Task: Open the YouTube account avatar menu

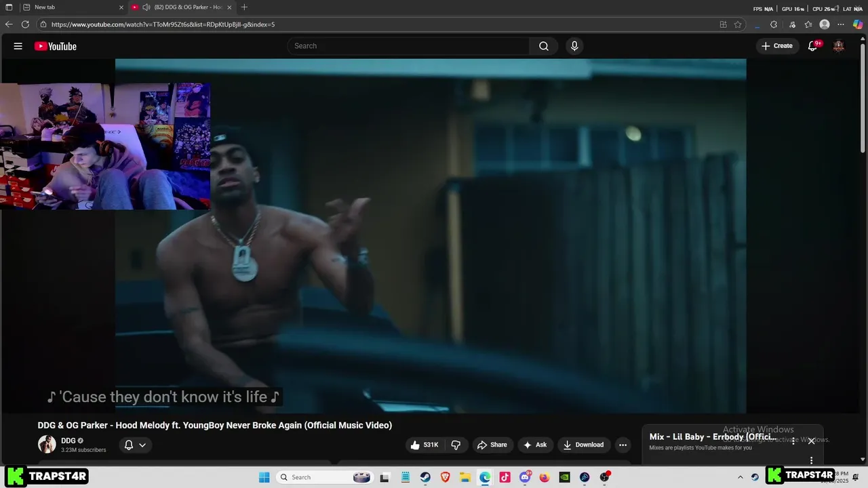Action: pos(839,46)
